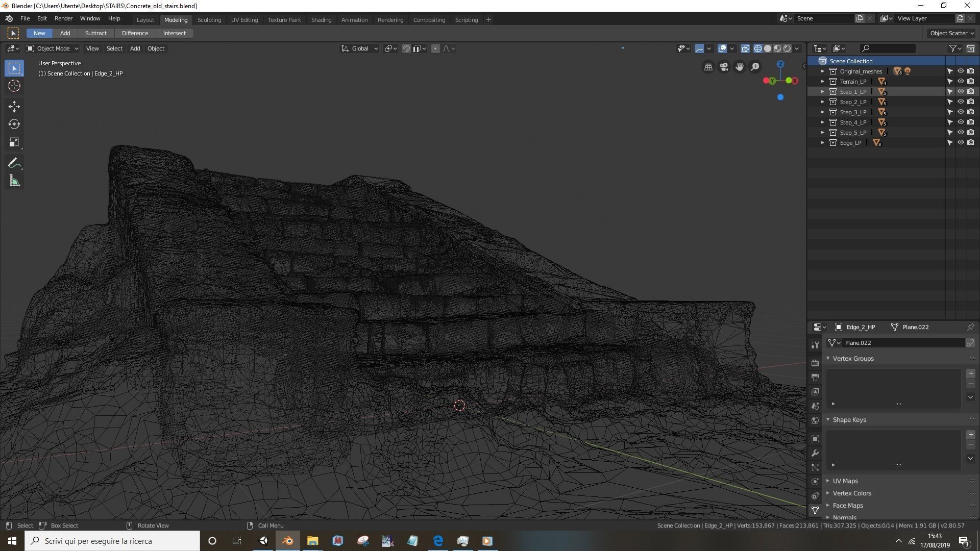
Task: Open Object Scatter dropdown
Action: point(952,33)
